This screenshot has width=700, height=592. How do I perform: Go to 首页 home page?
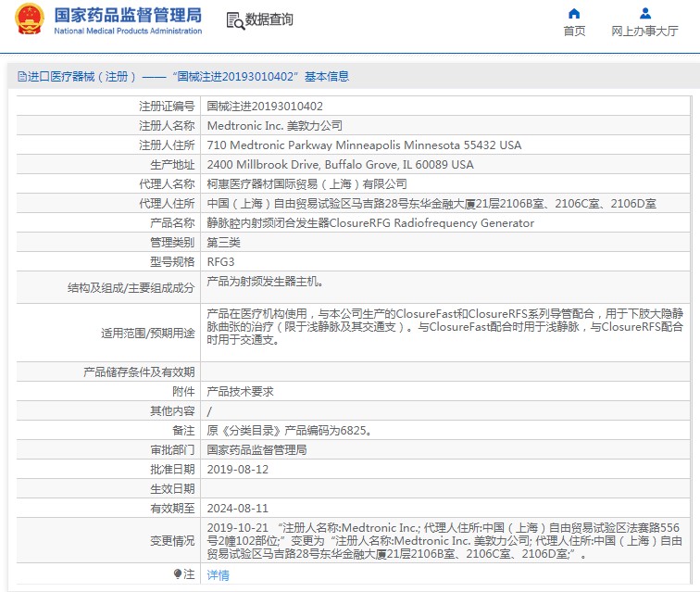[574, 31]
